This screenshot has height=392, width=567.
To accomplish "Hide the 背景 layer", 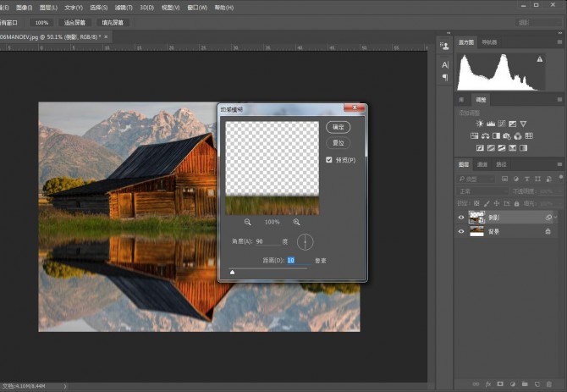I will (461, 230).
